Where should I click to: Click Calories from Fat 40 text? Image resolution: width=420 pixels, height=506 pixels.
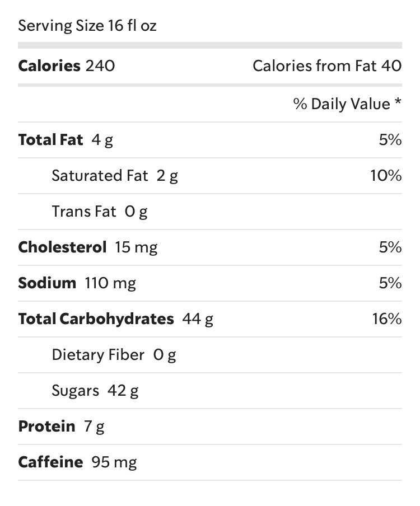point(327,66)
